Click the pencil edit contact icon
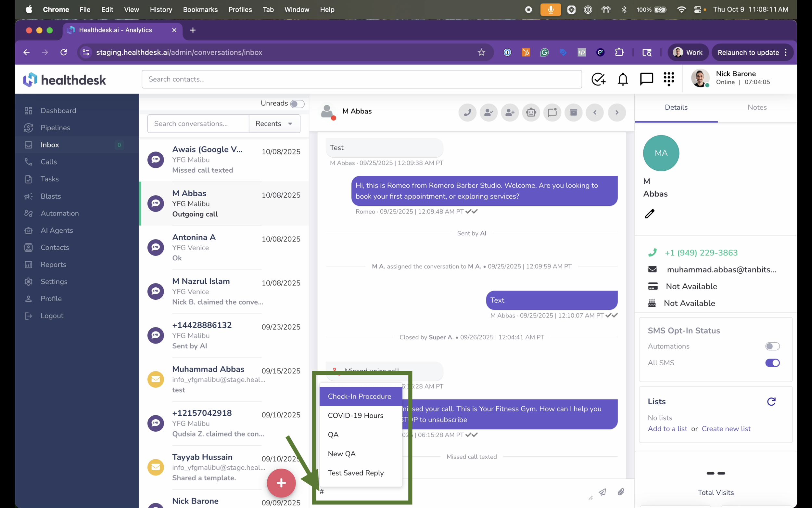This screenshot has height=508, width=812. [x=650, y=214]
